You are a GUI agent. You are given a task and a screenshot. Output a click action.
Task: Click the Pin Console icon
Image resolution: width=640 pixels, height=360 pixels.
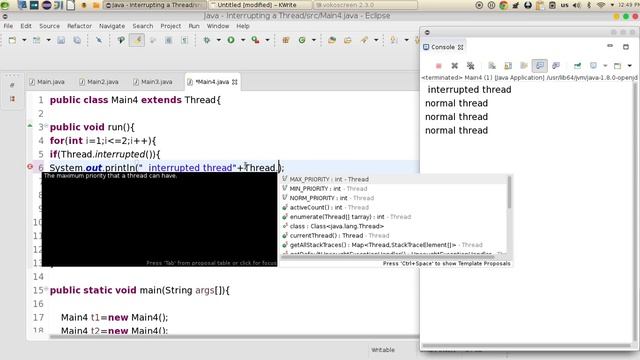tap(577, 66)
